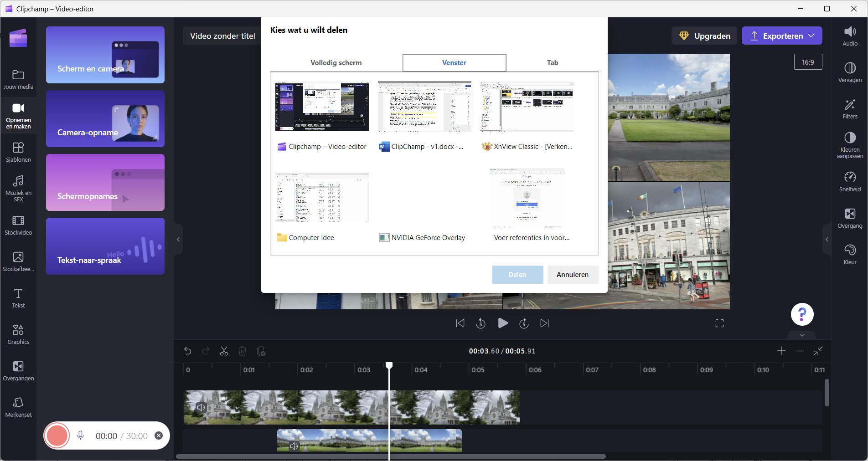Screen dimensions: 868x461
Task: Switch to the Tab sharing option
Action: click(x=553, y=63)
